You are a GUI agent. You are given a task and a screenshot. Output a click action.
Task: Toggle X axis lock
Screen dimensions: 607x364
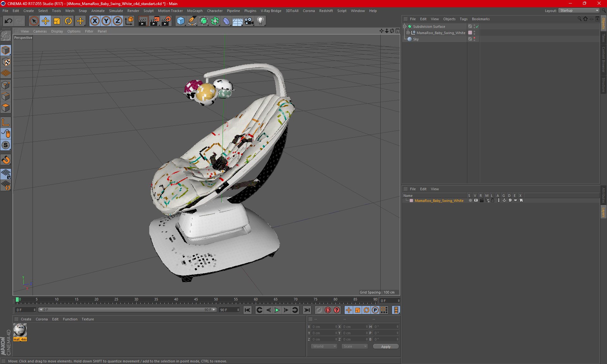pyautogui.click(x=95, y=21)
